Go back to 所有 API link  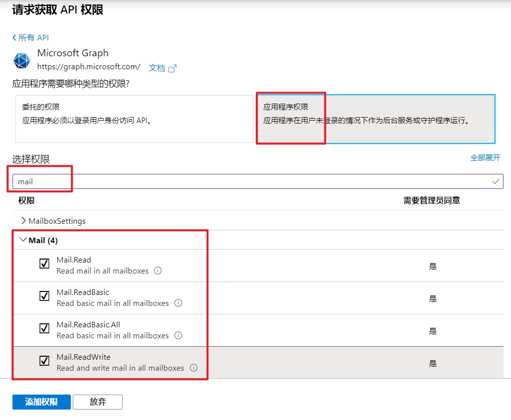[30, 38]
